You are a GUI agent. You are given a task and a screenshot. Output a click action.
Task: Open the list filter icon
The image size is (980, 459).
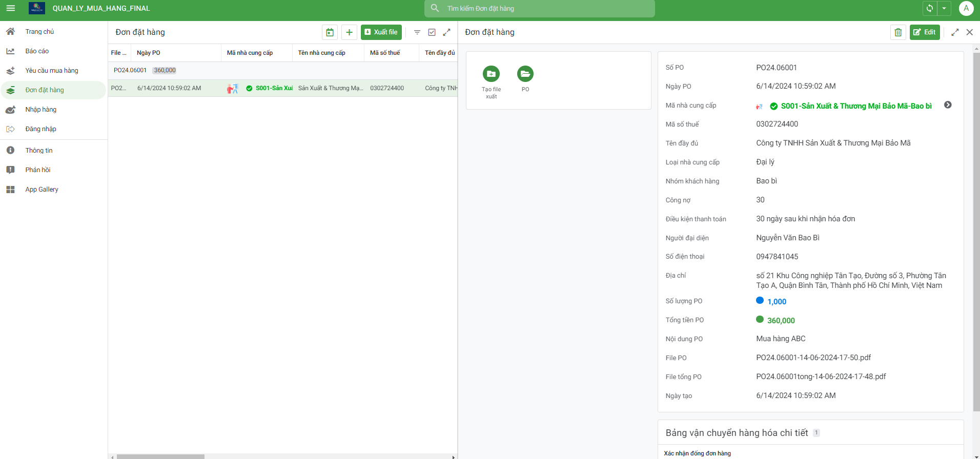click(x=417, y=32)
